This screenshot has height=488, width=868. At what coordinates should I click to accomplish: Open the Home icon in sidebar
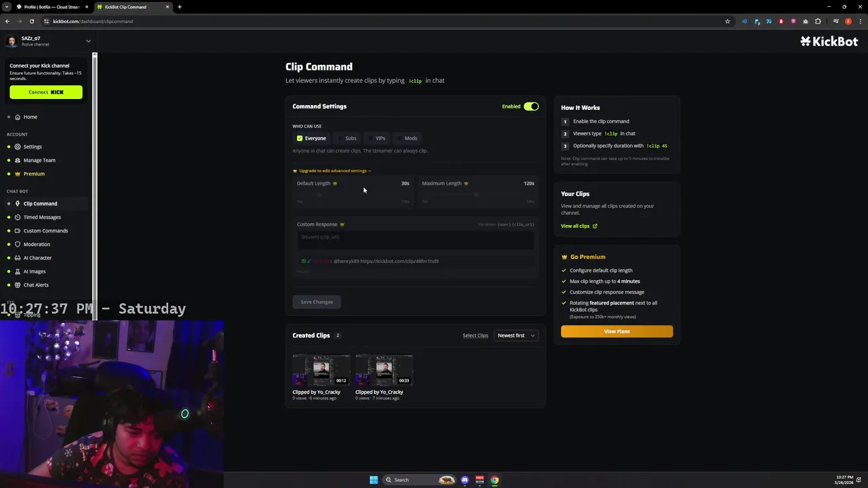tap(18, 117)
